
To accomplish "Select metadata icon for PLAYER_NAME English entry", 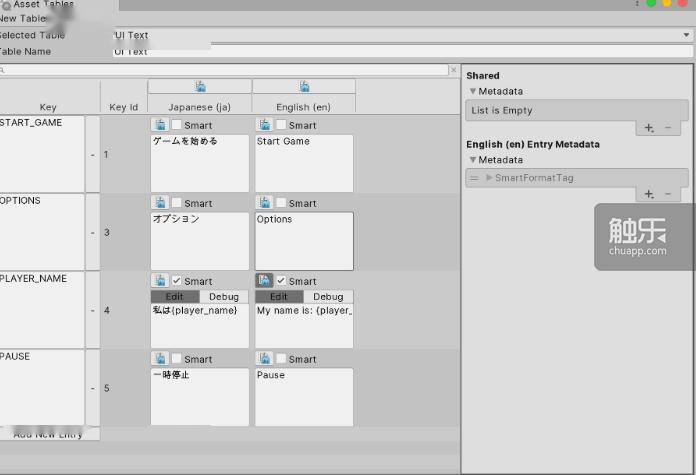I will tap(264, 281).
